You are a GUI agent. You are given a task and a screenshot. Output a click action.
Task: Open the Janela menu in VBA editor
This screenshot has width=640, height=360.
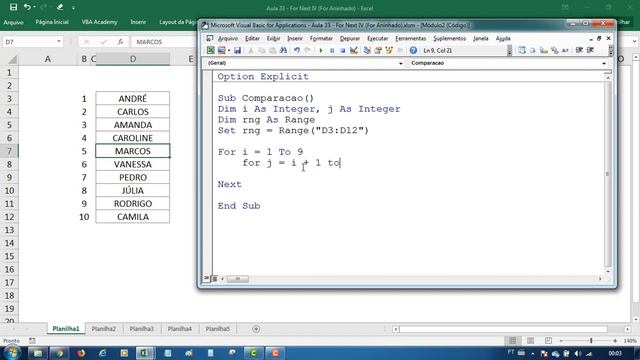pos(481,38)
